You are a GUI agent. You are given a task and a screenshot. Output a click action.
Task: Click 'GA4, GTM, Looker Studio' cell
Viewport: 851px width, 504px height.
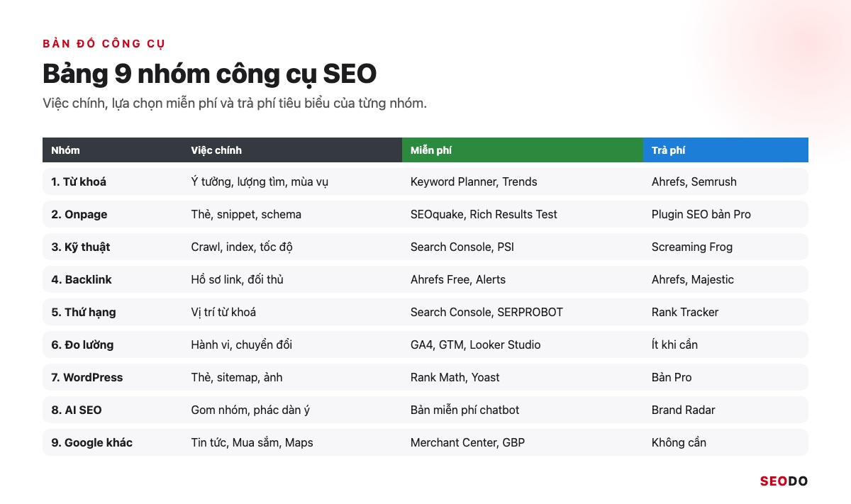pos(476,345)
